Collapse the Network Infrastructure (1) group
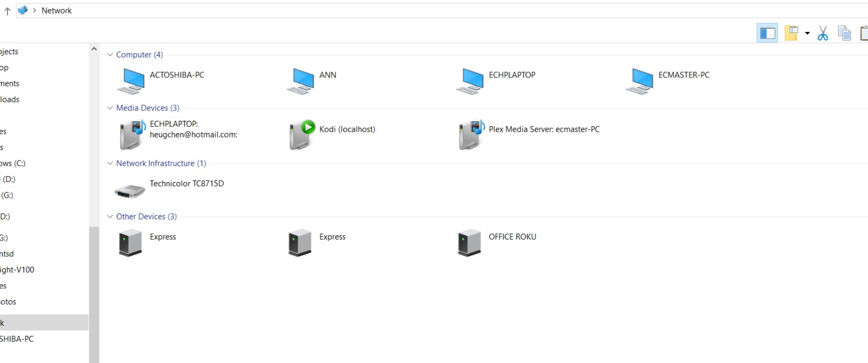 (x=110, y=163)
